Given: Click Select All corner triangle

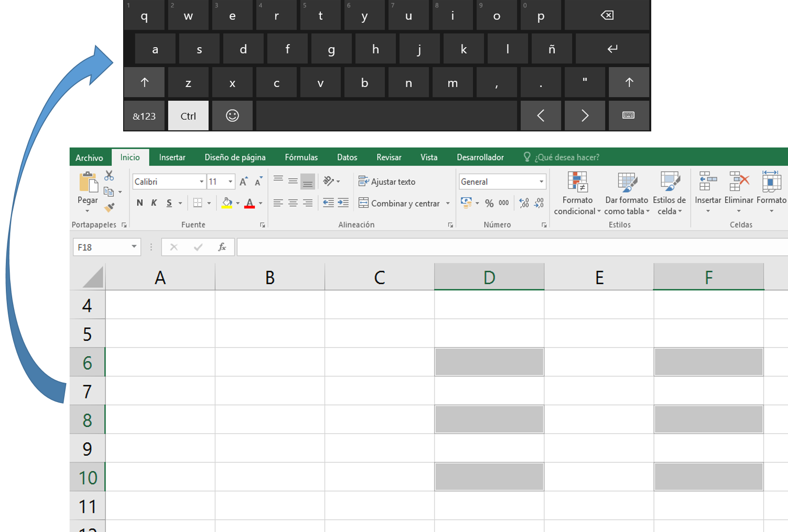Looking at the screenshot, I should click(92, 277).
